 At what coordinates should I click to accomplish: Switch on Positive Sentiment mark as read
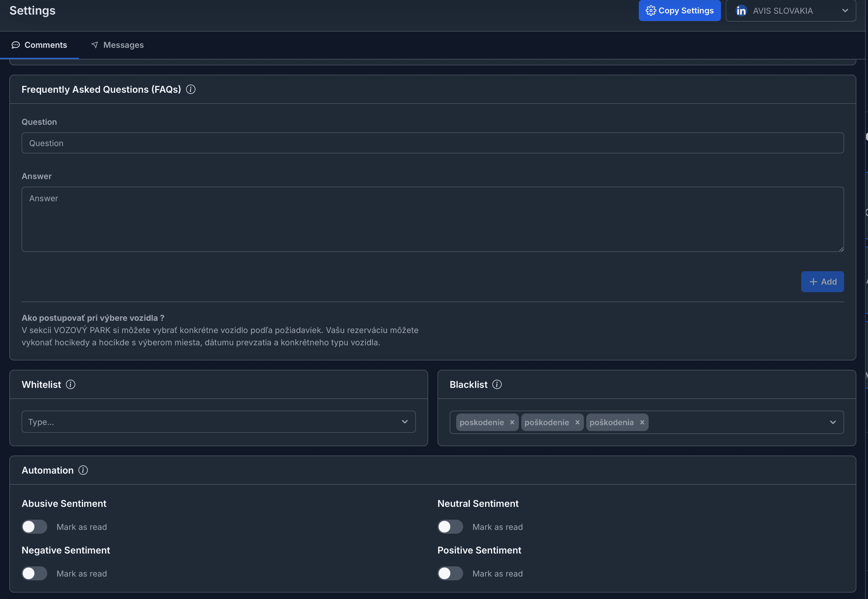(x=450, y=573)
